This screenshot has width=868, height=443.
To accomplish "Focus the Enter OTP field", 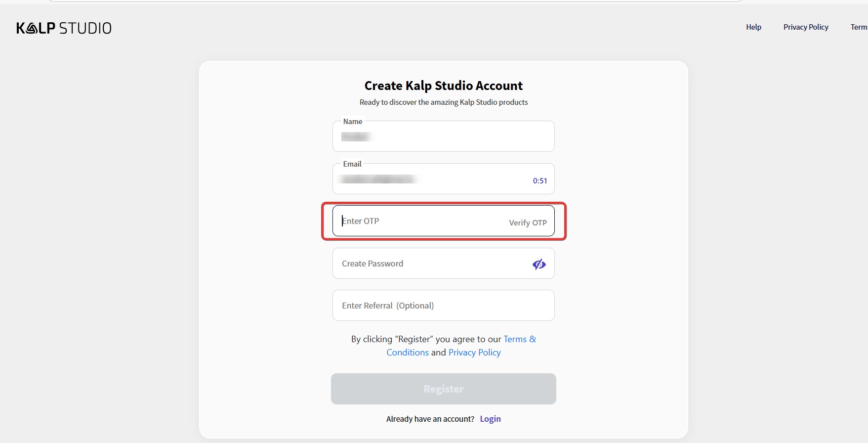I will tap(420, 221).
